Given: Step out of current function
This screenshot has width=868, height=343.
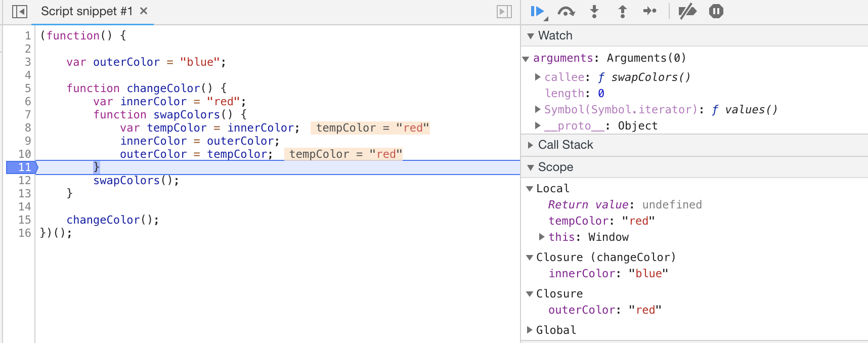Looking at the screenshot, I should 623,11.
